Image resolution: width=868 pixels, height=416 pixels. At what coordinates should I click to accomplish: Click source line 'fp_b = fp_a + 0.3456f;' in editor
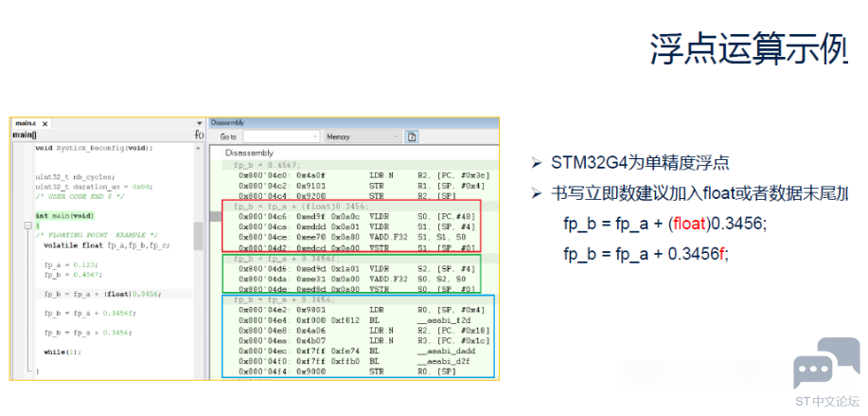point(90,313)
